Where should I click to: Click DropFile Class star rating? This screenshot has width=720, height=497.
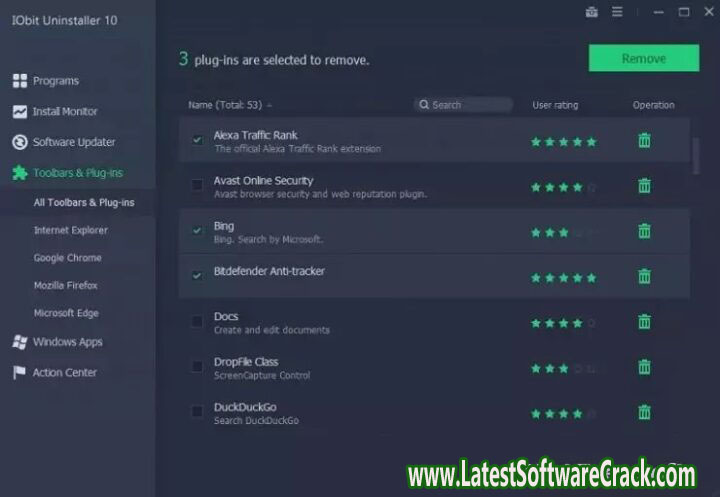coord(563,368)
